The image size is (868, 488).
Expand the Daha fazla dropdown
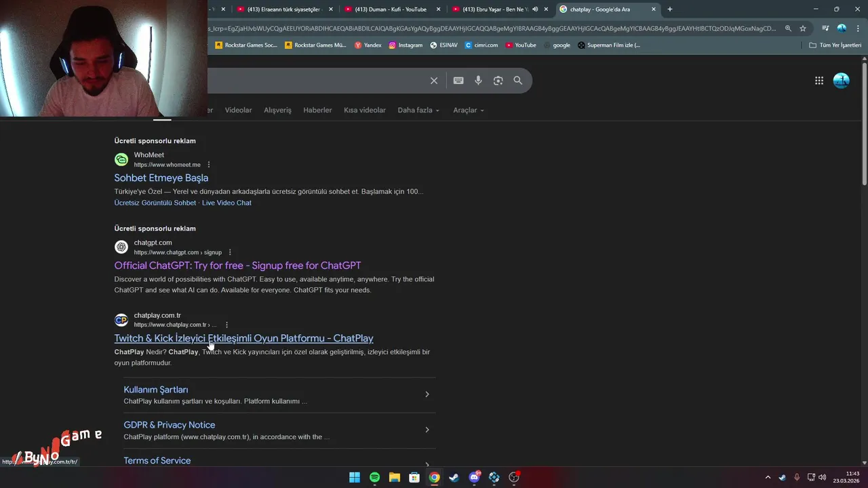click(x=418, y=110)
